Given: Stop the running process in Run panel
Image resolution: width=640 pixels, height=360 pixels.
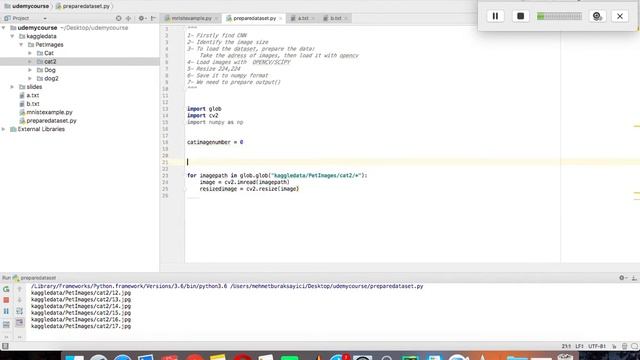Looking at the screenshot, I should (x=6, y=300).
